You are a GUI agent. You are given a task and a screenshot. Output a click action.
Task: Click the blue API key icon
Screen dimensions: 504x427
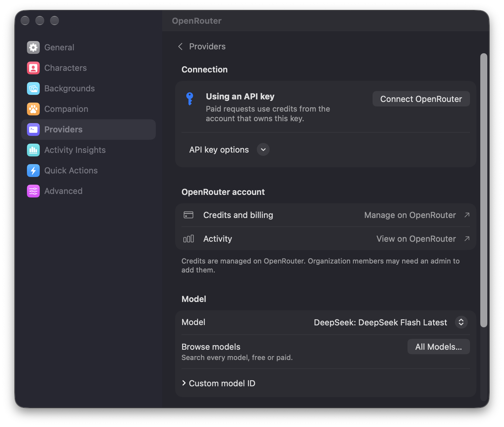tap(190, 99)
